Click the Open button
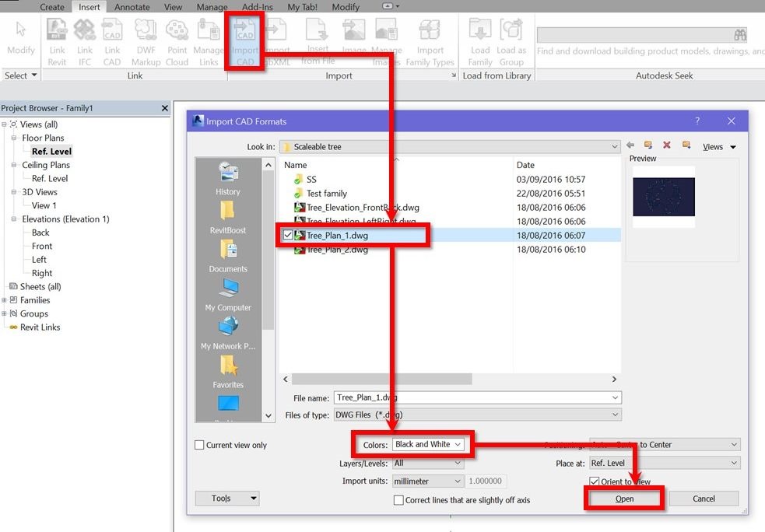Viewport: 765px width, 532px height. click(x=624, y=499)
